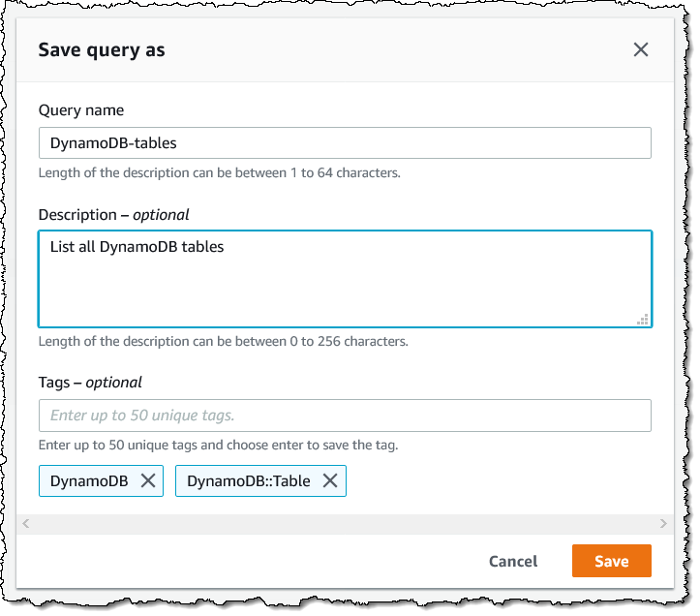Click the horizontal scrollbar right arrow

pos(663,523)
